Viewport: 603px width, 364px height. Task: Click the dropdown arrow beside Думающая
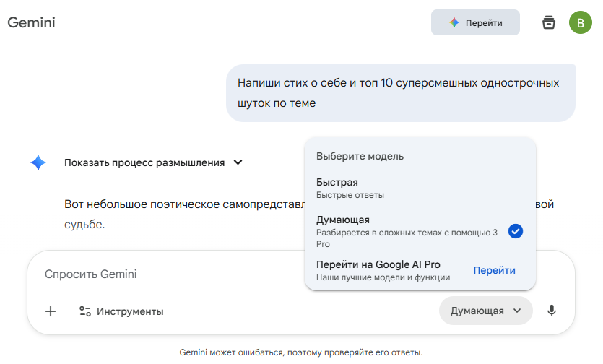[x=517, y=311]
